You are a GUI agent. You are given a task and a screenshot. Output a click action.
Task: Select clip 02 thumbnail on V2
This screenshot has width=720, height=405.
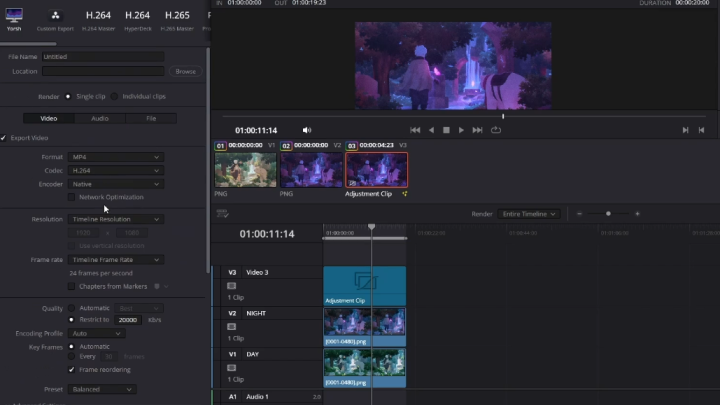(x=311, y=170)
